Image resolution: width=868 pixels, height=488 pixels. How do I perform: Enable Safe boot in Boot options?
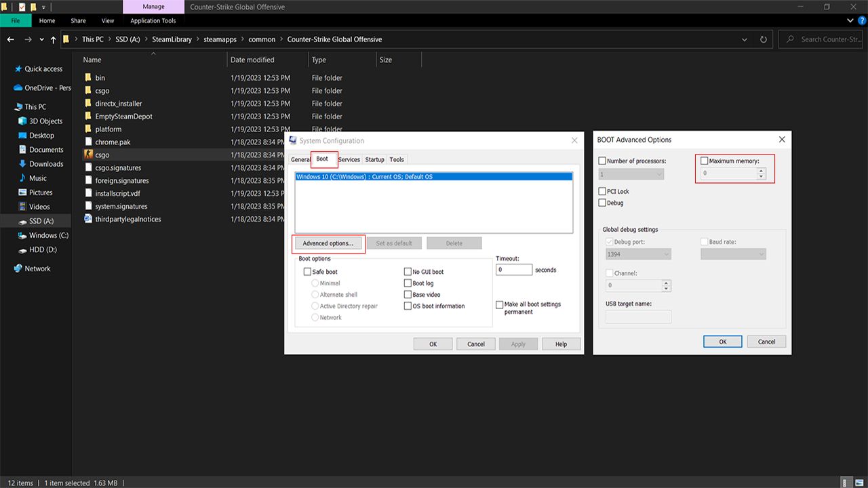point(307,271)
